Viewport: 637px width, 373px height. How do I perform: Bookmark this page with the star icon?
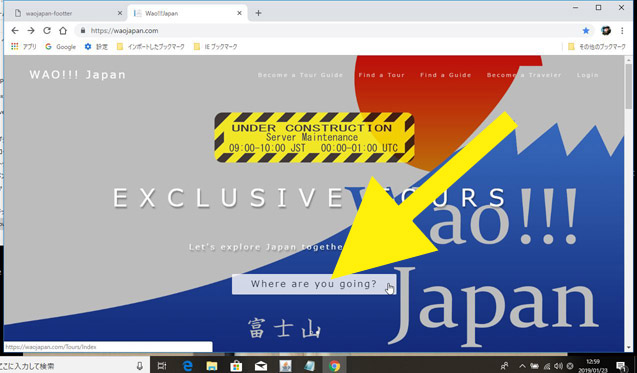pos(586,30)
